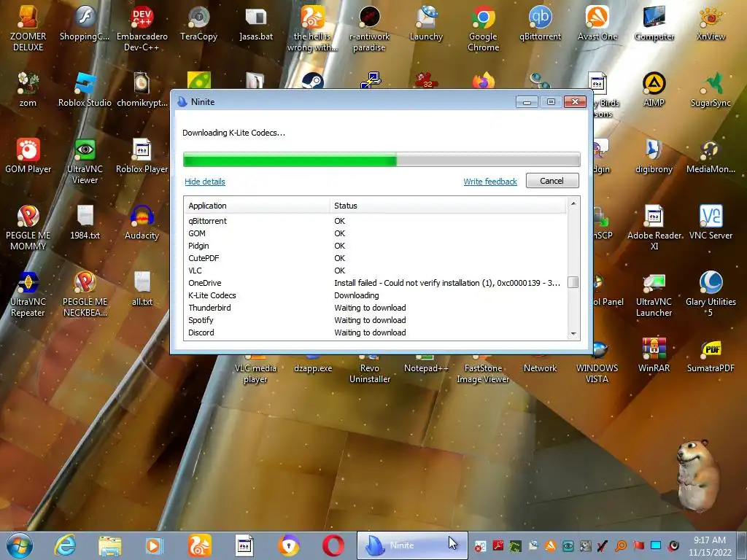Viewport: 747px width, 560px height.
Task: Select the UltraVNC Launcher desktop icon
Action: point(654,294)
